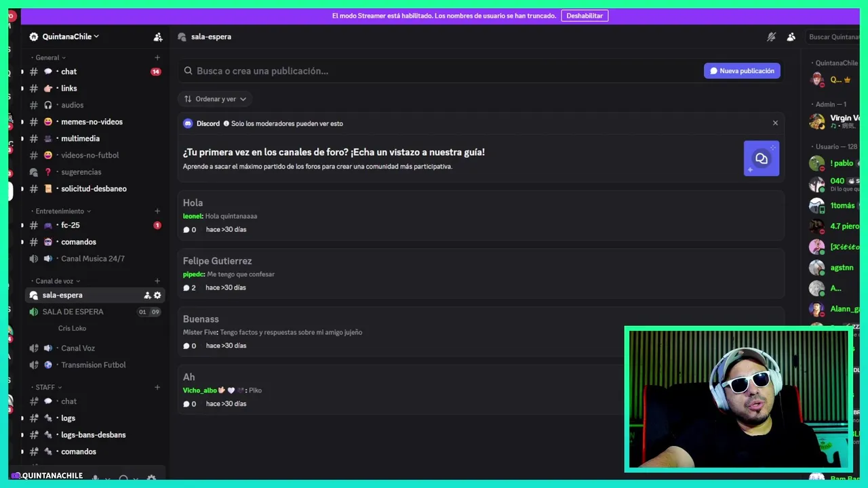
Task: Join the SALA DE ESPERA voice channel
Action: [x=95, y=312]
